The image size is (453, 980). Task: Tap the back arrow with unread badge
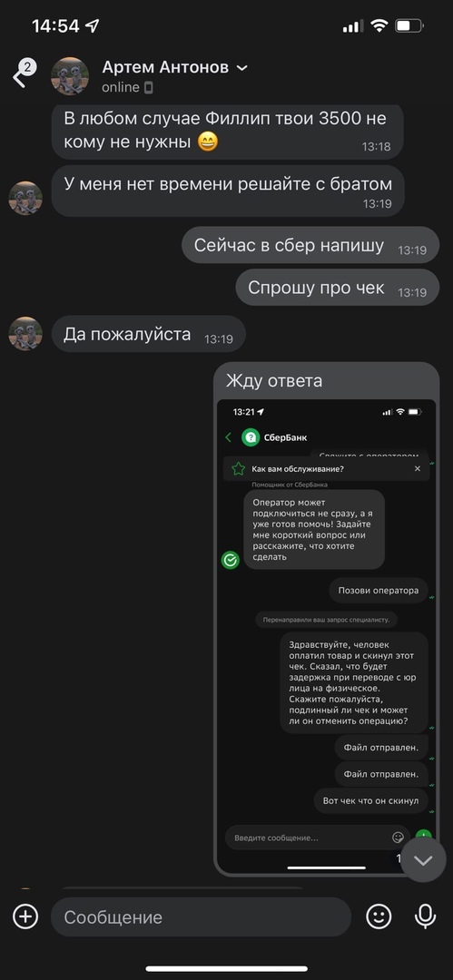(23, 75)
